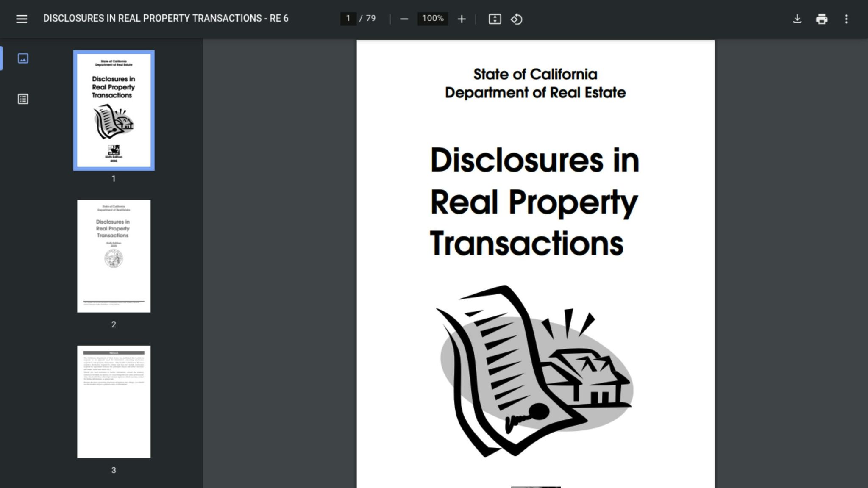Click the Fit to page icon
Image resolution: width=868 pixels, height=488 pixels.
tap(495, 19)
